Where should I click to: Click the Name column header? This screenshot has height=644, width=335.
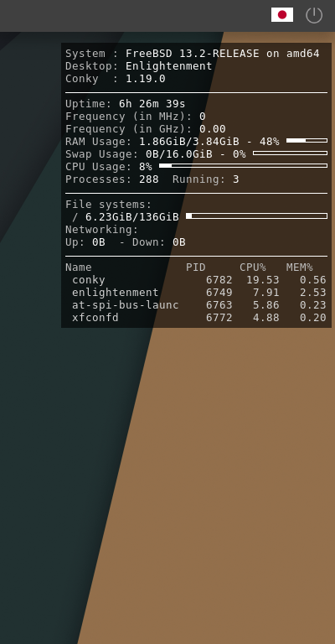[79, 267]
